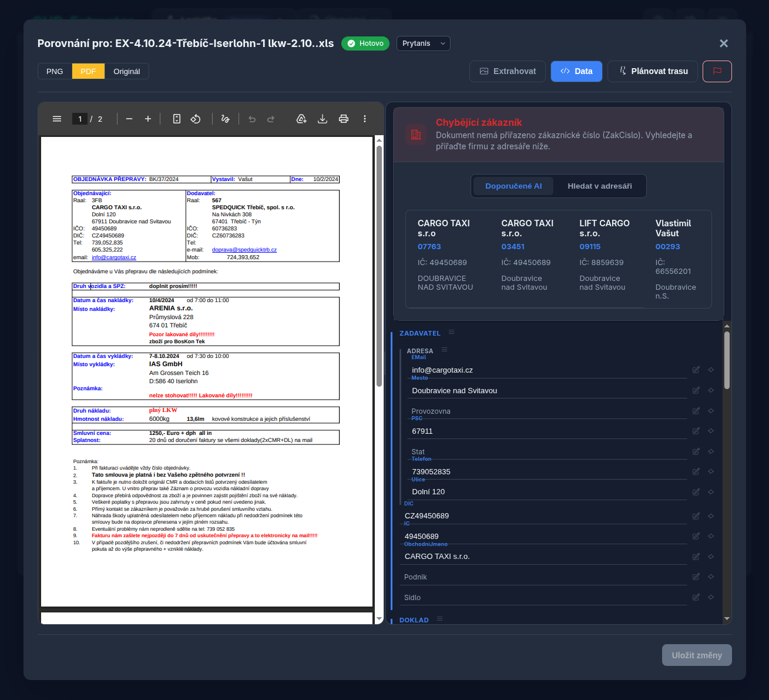Switch to Original view tab

[x=127, y=71]
